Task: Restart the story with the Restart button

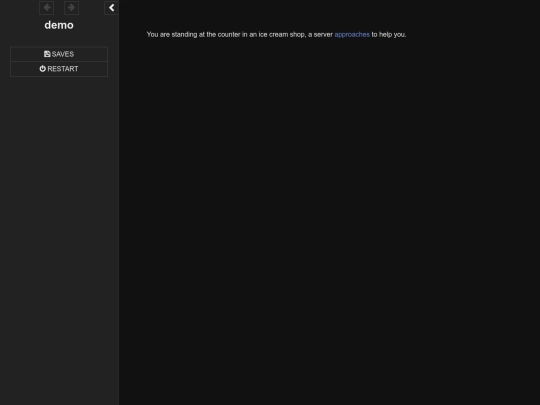Action: click(59, 69)
